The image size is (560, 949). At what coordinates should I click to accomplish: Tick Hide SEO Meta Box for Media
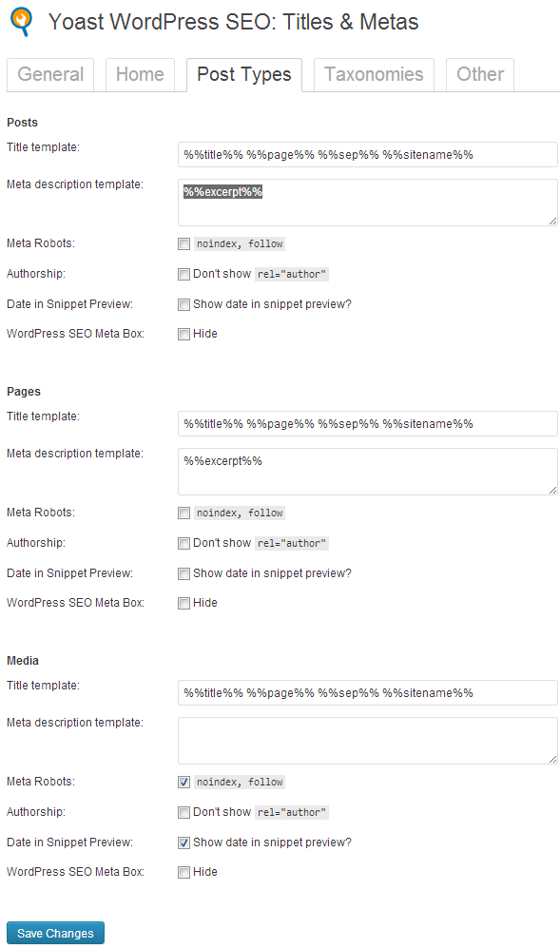[x=184, y=872]
